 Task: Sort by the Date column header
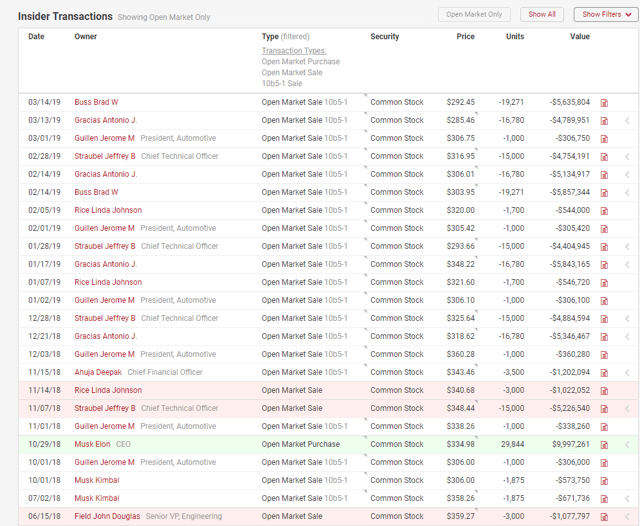point(36,36)
